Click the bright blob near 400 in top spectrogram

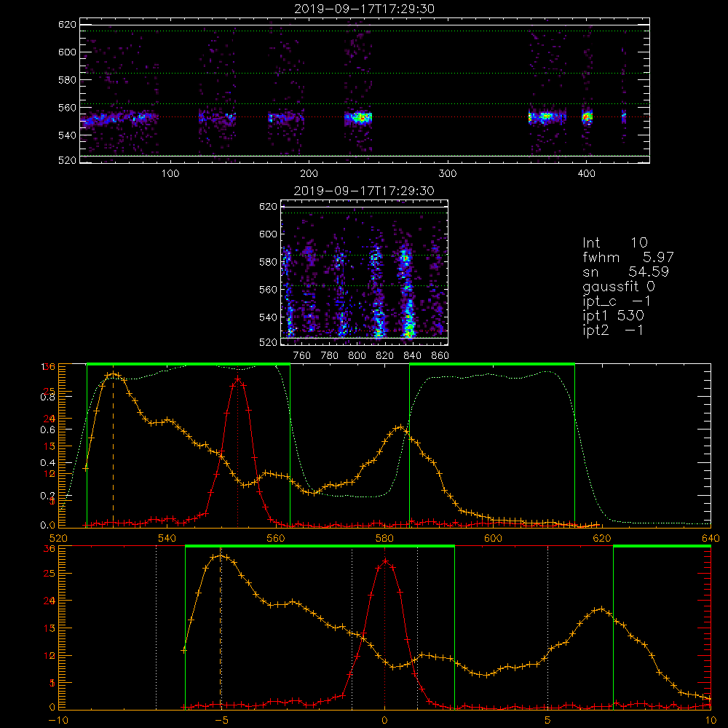click(587, 116)
